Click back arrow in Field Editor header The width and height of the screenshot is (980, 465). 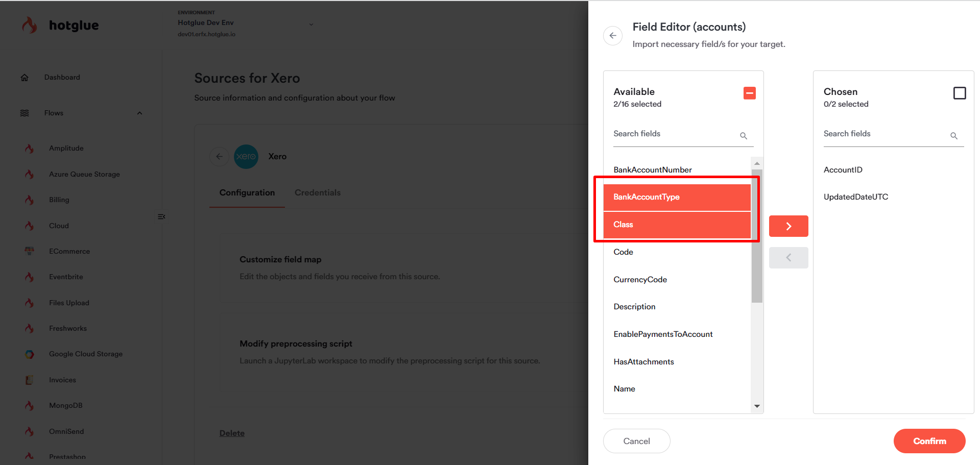[x=613, y=36]
